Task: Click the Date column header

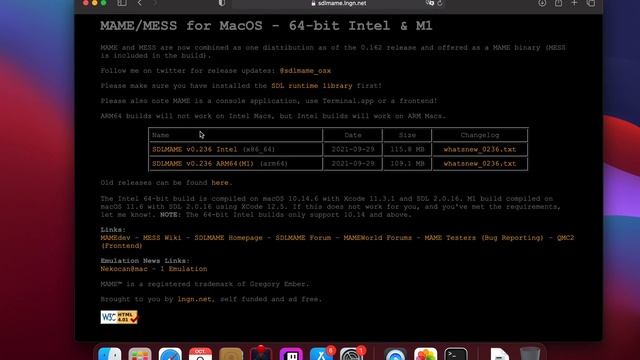Action: (x=353, y=135)
